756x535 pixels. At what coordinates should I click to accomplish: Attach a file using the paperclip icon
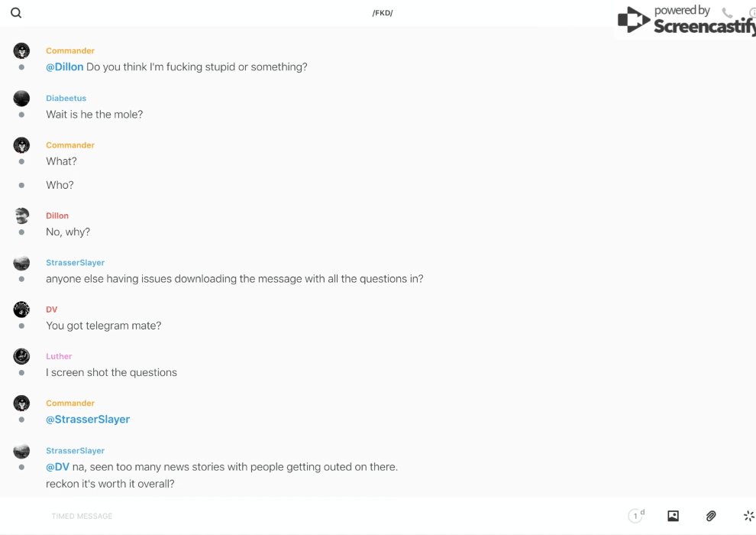(x=711, y=516)
